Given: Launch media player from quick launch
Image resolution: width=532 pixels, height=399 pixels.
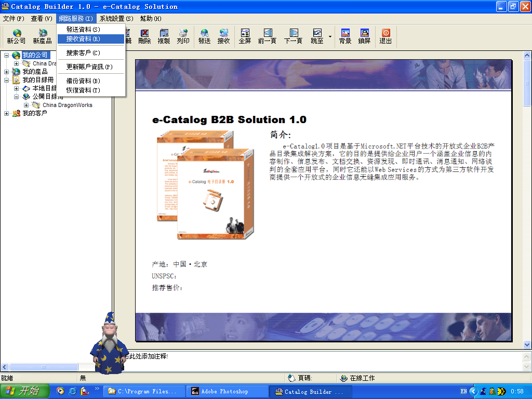Looking at the screenshot, I should [x=60, y=391].
